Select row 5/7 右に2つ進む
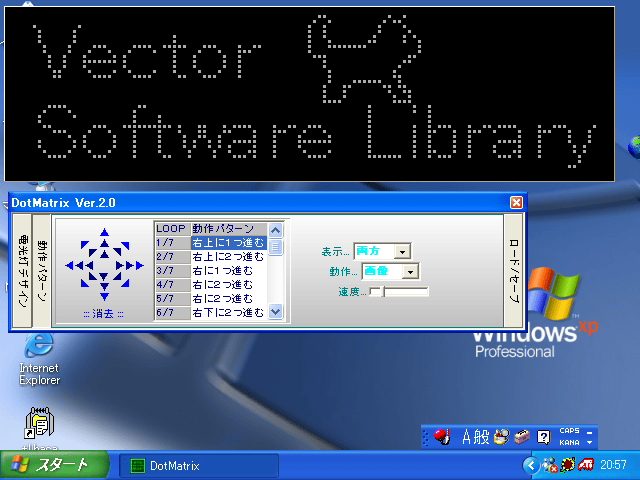 pos(211,298)
